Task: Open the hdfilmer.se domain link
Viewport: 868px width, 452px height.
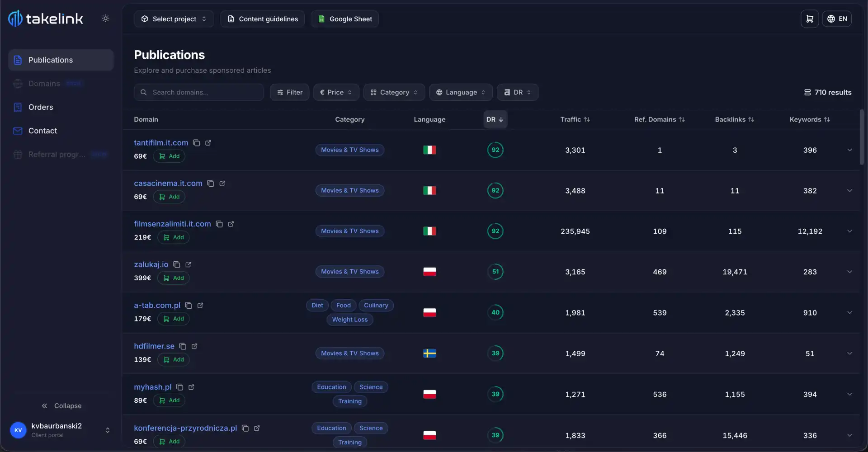Action: (x=154, y=346)
